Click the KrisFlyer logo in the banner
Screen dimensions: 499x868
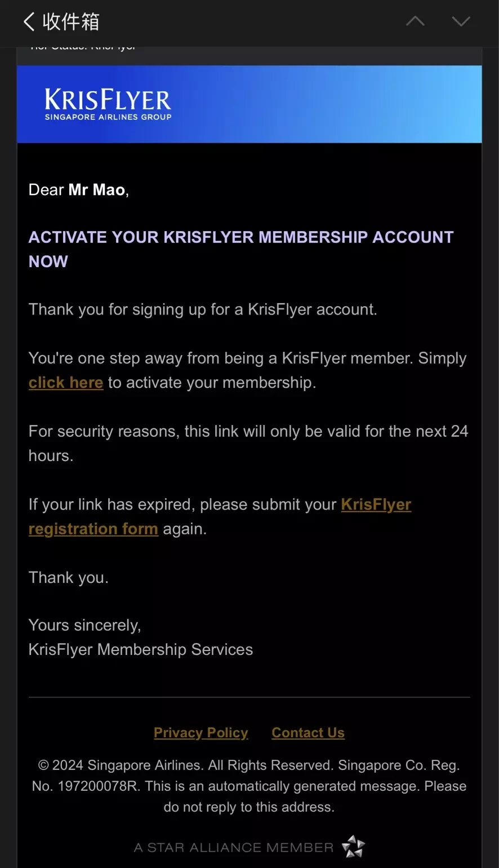coord(108,104)
